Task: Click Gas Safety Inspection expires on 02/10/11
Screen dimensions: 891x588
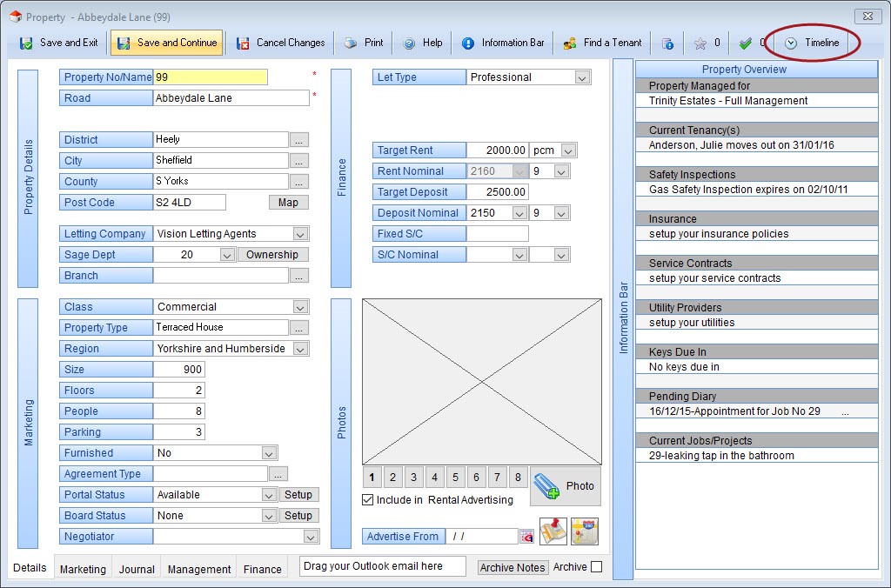Action: coord(748,189)
